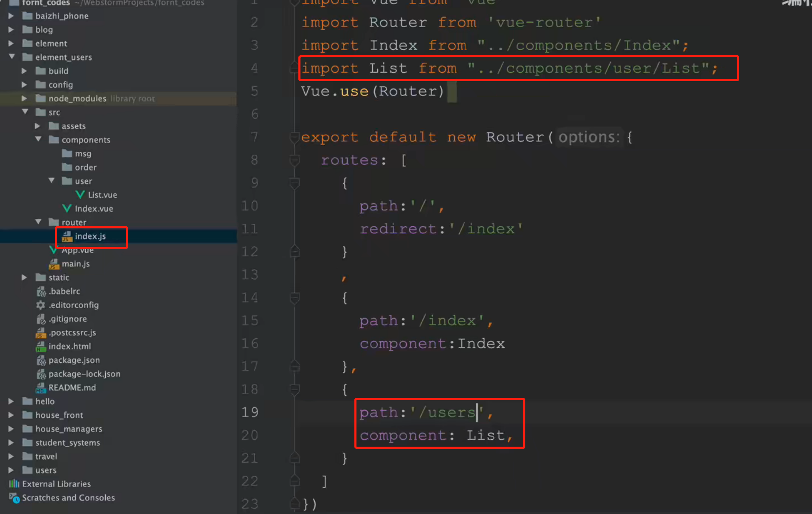The height and width of the screenshot is (514, 812).
Task: Toggle fold marker on routes line 8
Action: [x=295, y=160]
